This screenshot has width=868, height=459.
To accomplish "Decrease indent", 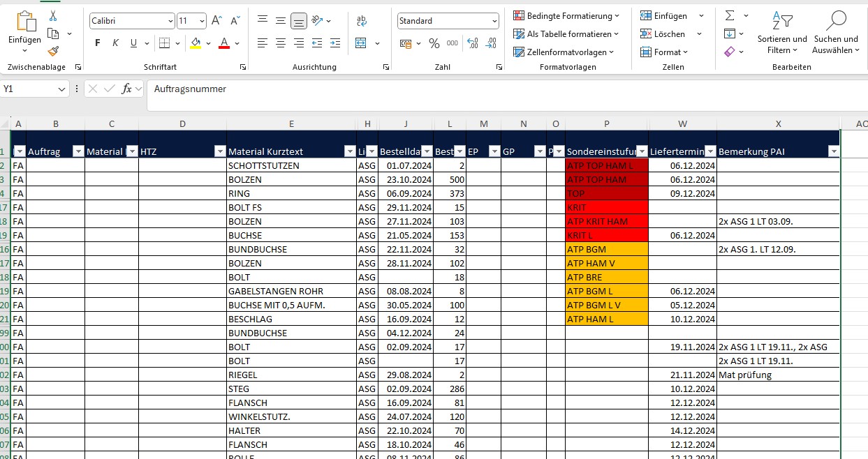I will point(317,43).
